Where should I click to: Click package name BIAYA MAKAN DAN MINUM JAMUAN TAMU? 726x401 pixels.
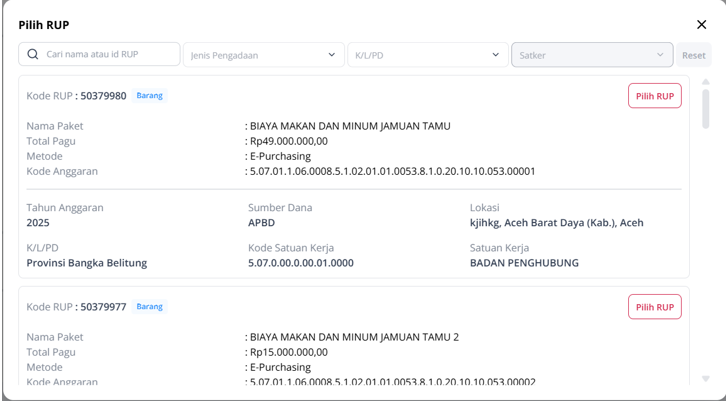coord(350,126)
